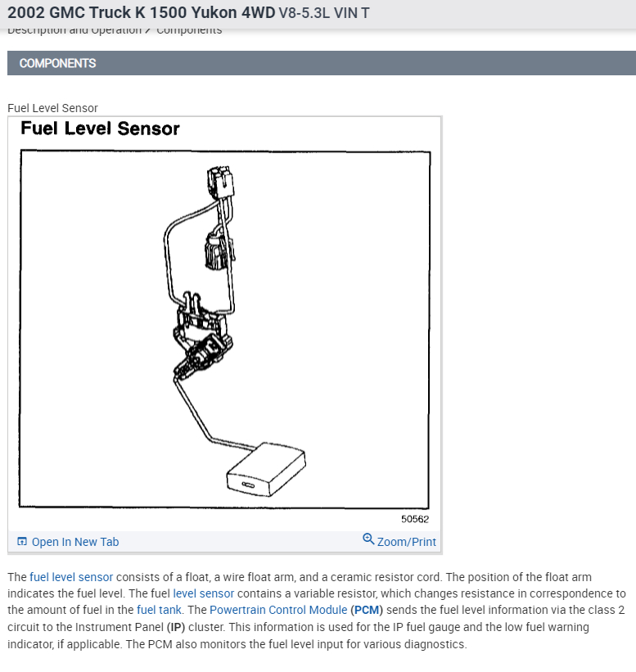The width and height of the screenshot is (636, 672).
Task: Click the bold Fuel Level Sensor diagram heading
Action: tap(101, 129)
